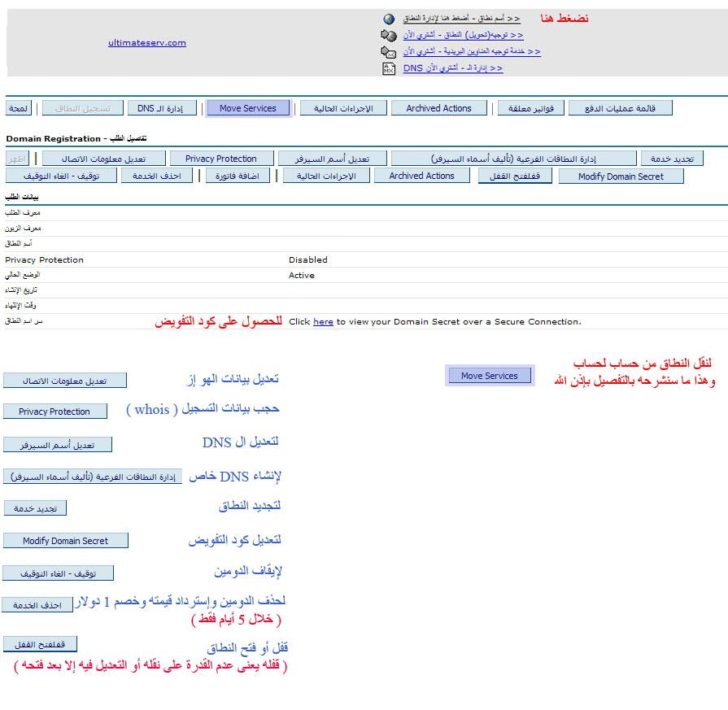Click Privacy Protection beside the whois caption
Viewport: 728px width, 710px height.
point(54,411)
